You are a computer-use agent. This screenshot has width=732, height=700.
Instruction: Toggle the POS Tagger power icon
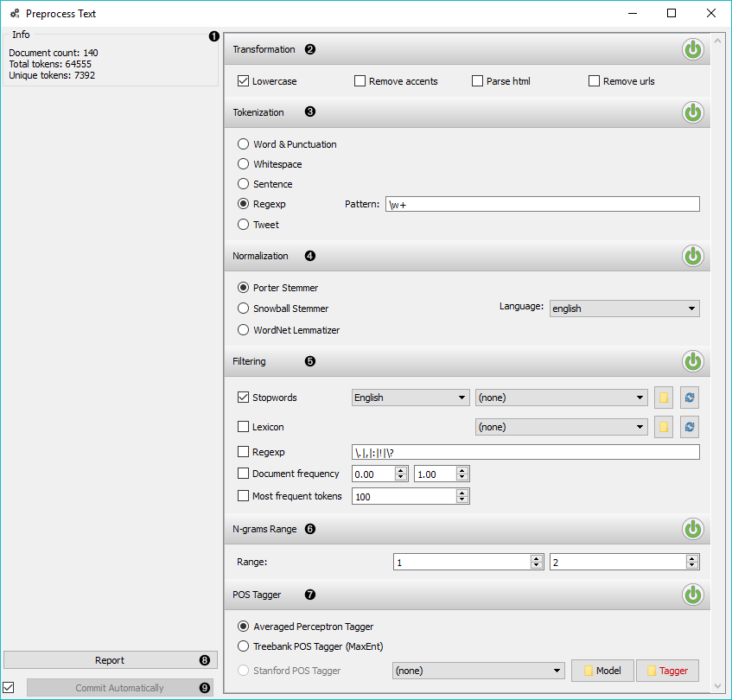click(x=692, y=595)
